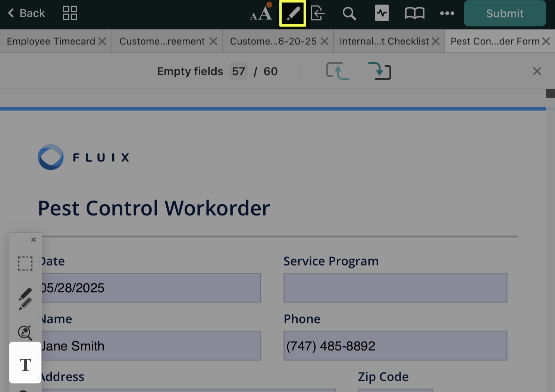Jump to the next empty field
The width and height of the screenshot is (555, 392).
(x=379, y=71)
